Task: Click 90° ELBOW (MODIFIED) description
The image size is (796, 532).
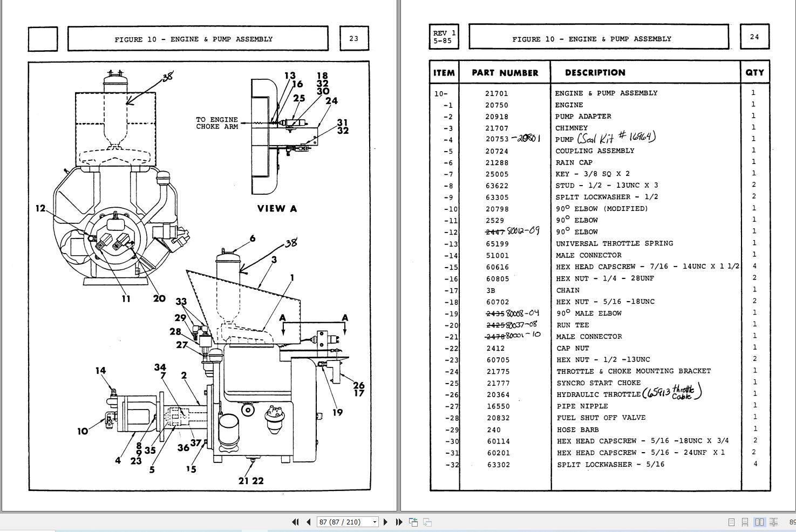Action: tap(602, 208)
